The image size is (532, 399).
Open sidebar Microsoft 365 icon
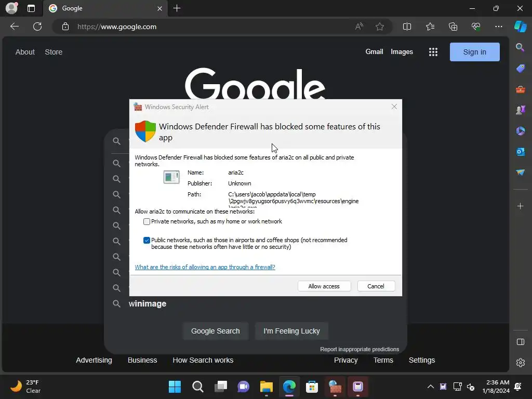pos(520,130)
